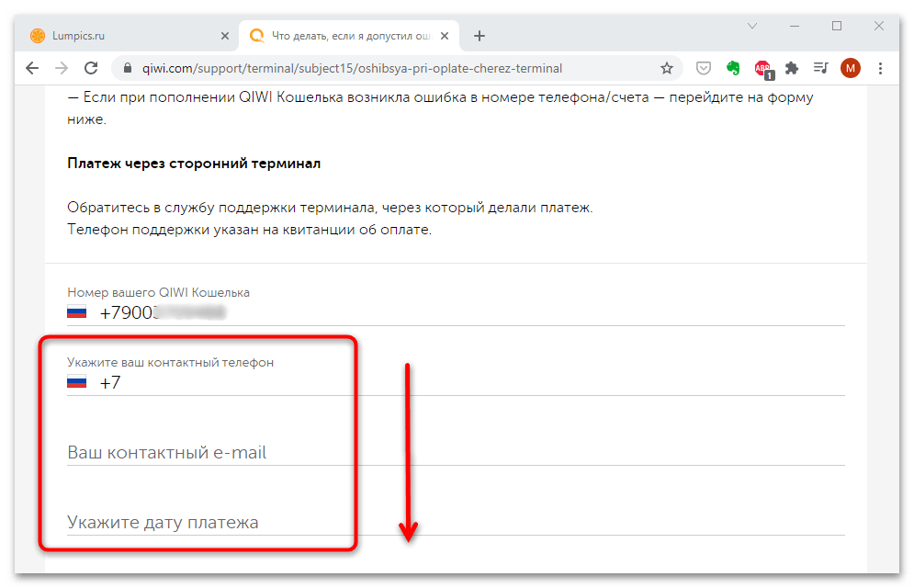The width and height of the screenshot is (914, 588).
Task: Reload the QIWI support page
Action: [91, 68]
